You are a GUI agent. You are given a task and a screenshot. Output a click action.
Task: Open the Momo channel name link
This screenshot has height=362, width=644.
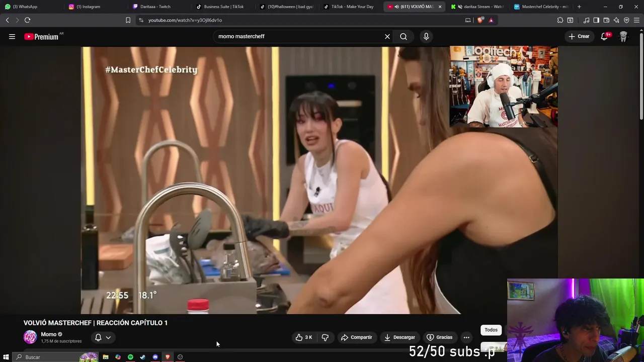[x=49, y=334]
